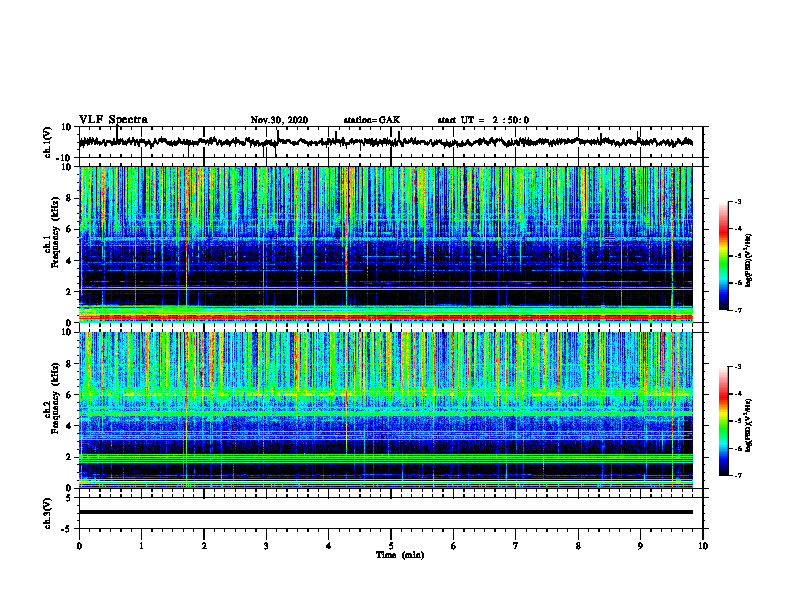Viewport: 792px width, 612px height.
Task: Click time axis tick label "6"
Action: pos(453,546)
